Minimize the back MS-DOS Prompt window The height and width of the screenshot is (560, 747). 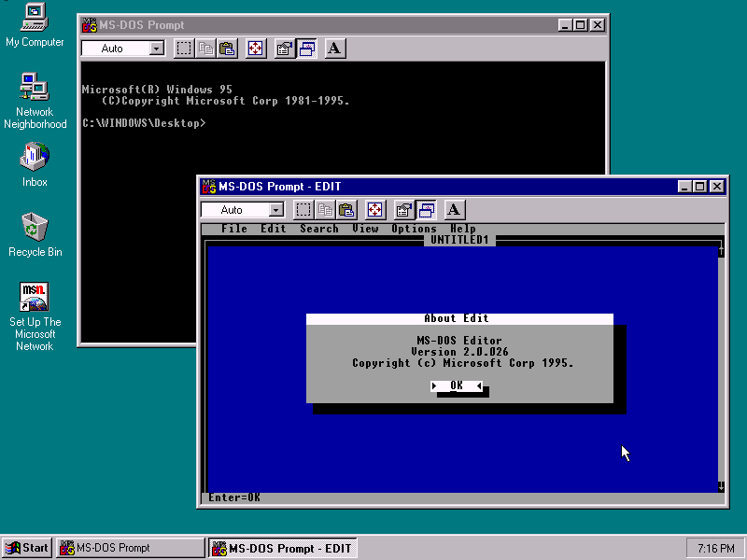coord(565,25)
